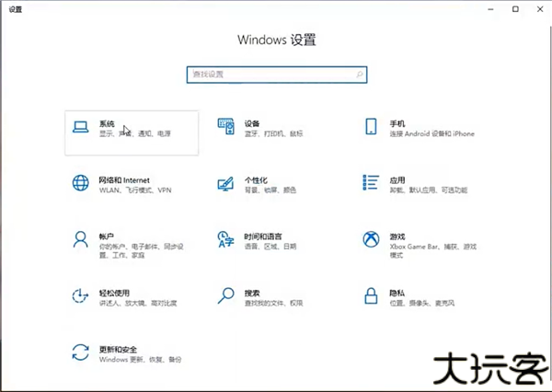Open the 应用 settings title
Screen dimensions: 552x392
397,180
